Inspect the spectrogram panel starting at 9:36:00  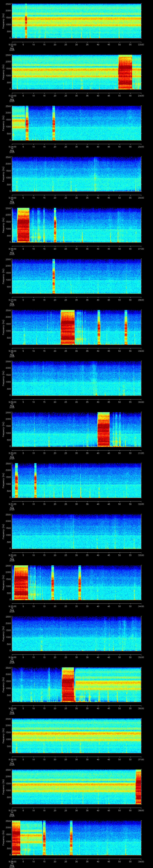pos(76,736)
